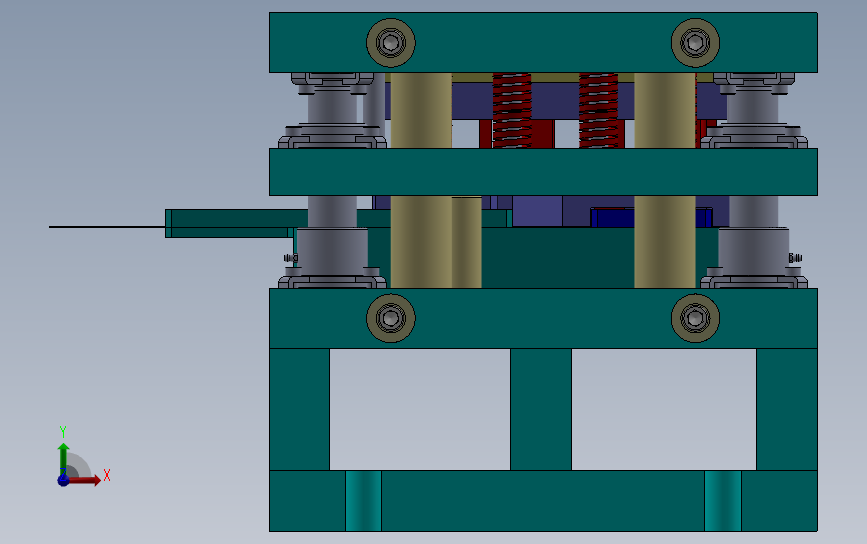Click the red X axis arrow of the triad
The image size is (867, 544).
tap(85, 480)
